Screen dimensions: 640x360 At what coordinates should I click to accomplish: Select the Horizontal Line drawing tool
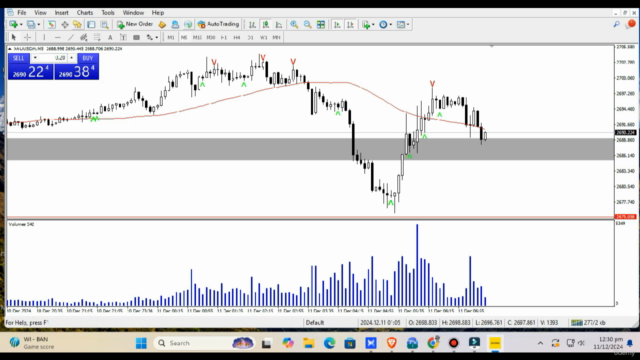[x=58, y=37]
